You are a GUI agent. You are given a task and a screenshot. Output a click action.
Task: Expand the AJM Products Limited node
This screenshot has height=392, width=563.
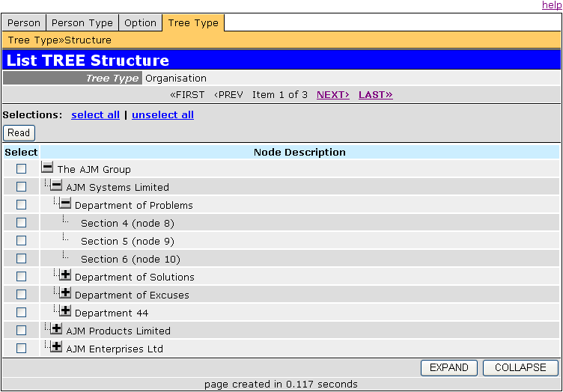pos(56,329)
